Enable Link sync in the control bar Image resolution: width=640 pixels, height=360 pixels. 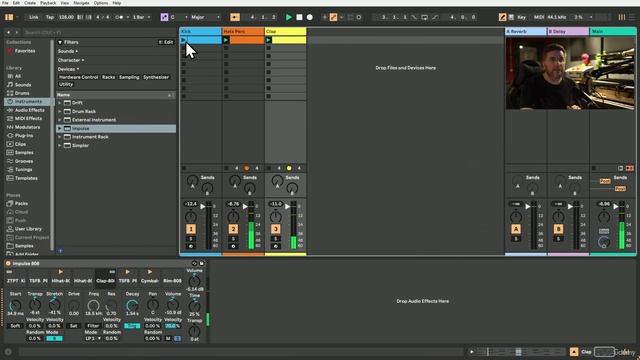[x=33, y=17]
